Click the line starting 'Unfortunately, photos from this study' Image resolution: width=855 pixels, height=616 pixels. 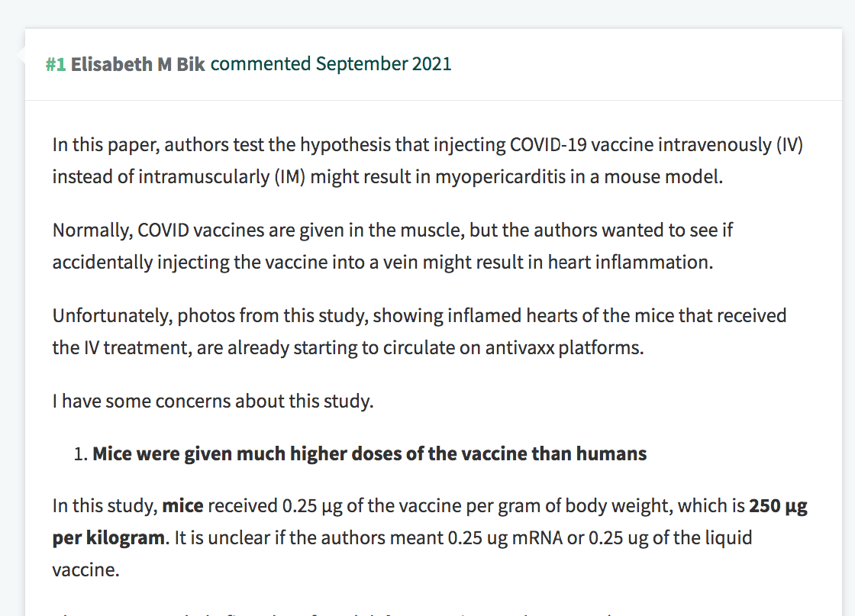(x=419, y=316)
